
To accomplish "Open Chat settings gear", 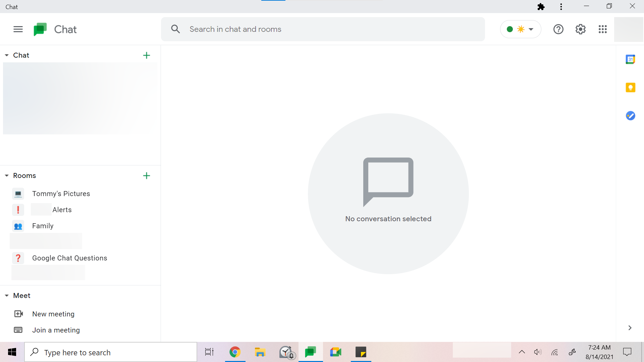I will point(581,29).
